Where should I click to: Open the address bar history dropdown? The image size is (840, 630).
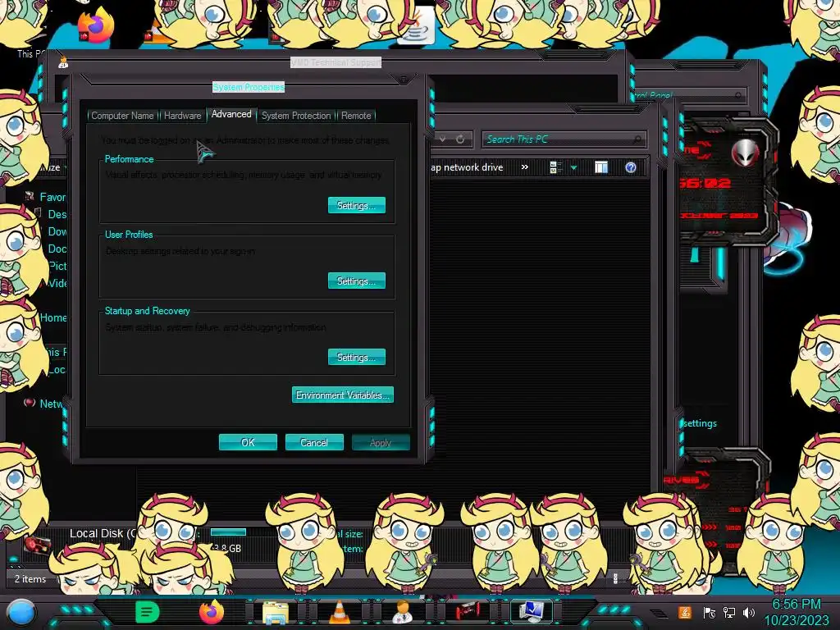pos(442,139)
